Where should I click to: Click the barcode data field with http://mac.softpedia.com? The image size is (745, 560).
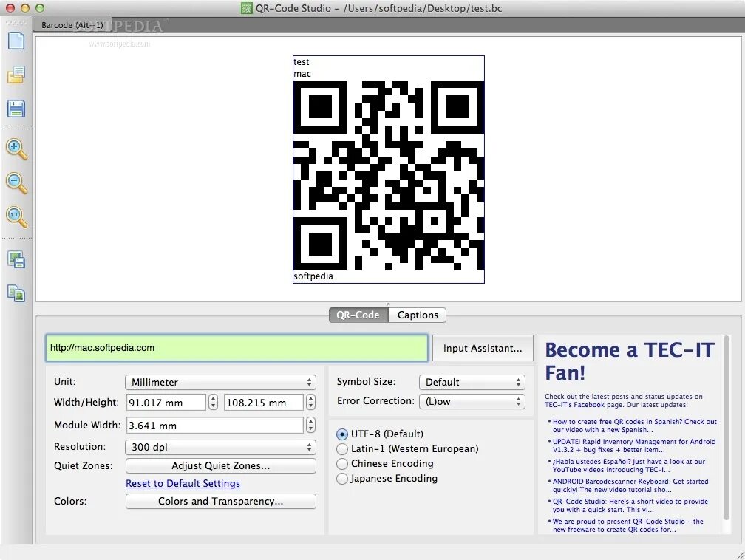coord(237,348)
